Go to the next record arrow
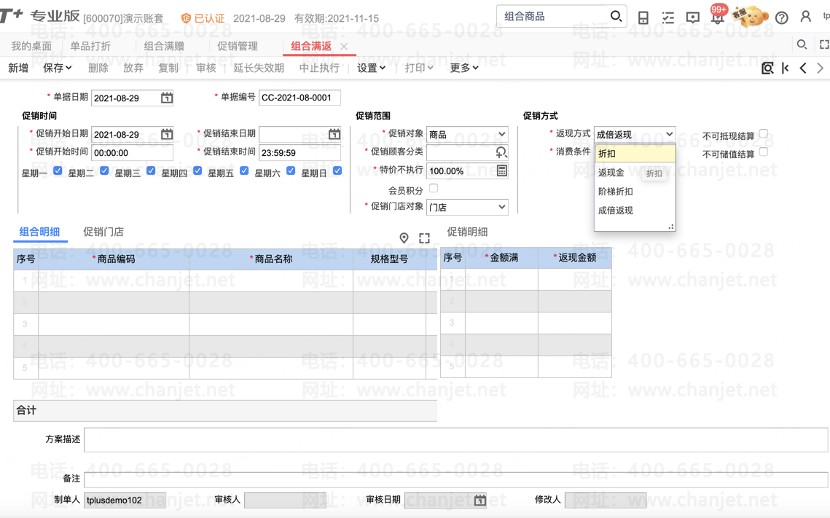Viewport: 830px width, 518px height. [x=820, y=68]
